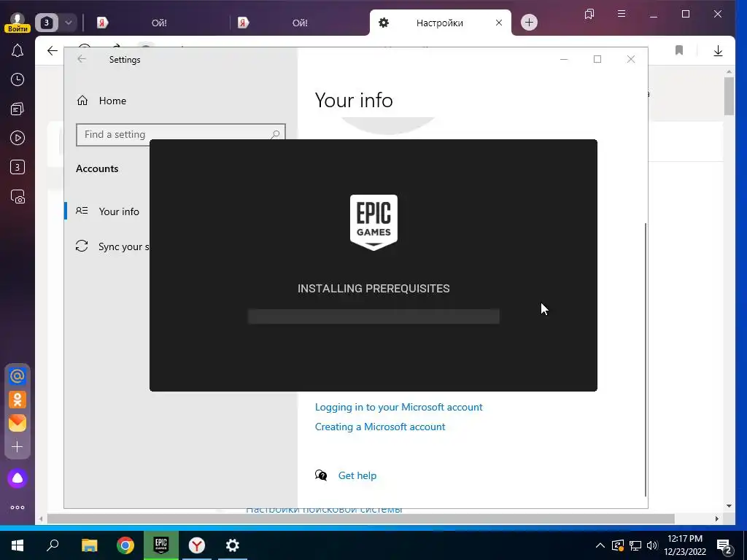Open the collections icon in Yandex sidebar

(18, 109)
